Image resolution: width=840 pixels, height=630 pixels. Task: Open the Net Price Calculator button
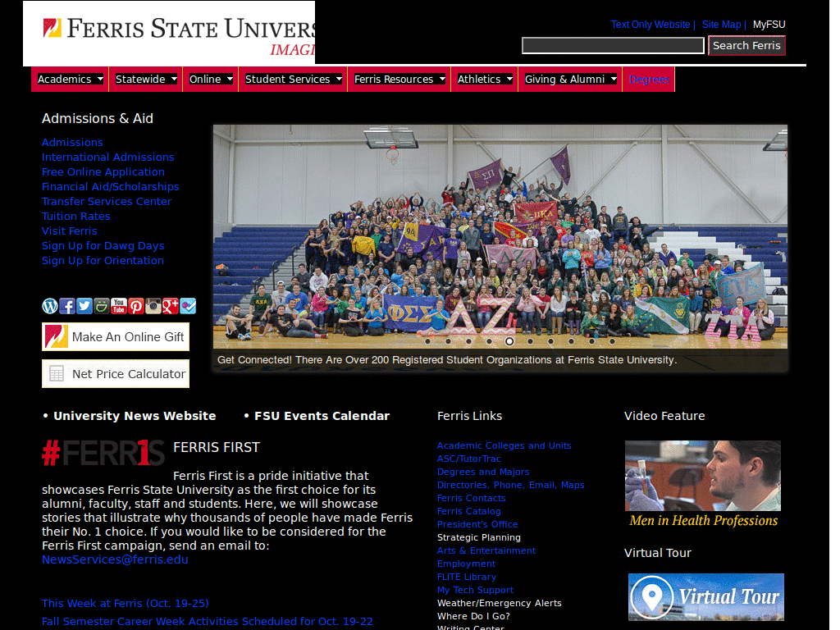[x=116, y=373]
